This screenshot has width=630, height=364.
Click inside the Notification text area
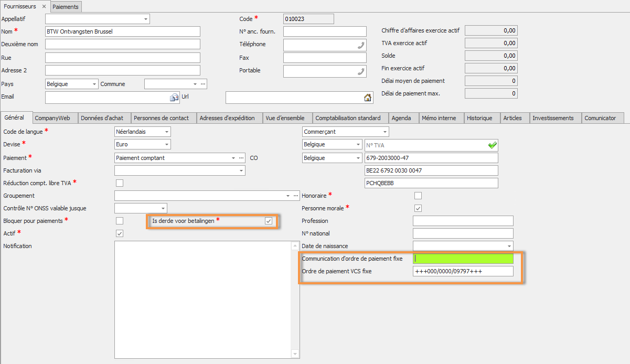[x=202, y=299]
